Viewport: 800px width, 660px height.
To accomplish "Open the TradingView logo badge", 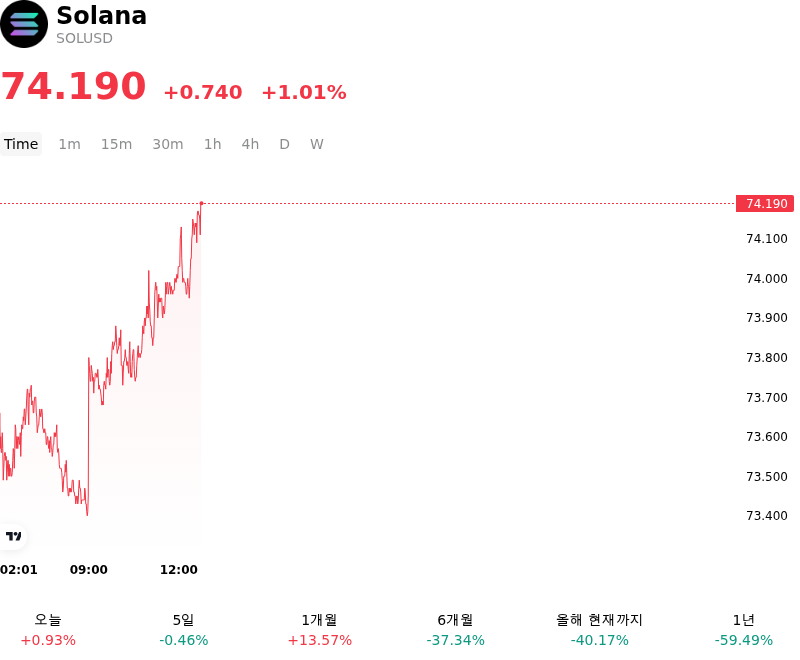I will (13, 536).
